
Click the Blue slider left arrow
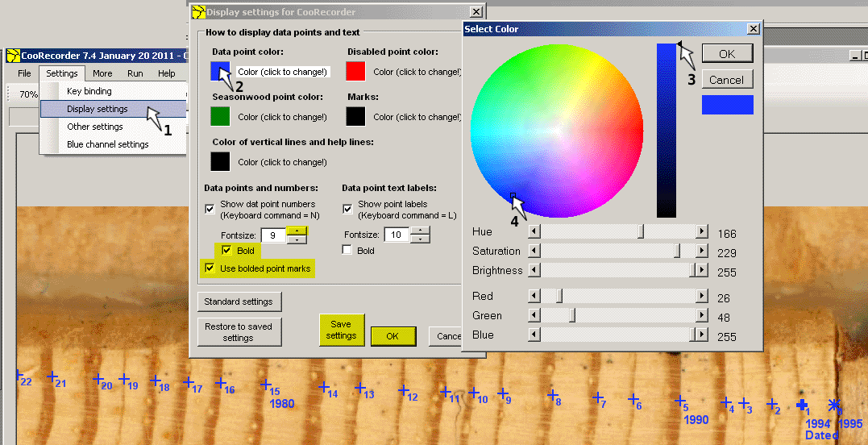(534, 335)
